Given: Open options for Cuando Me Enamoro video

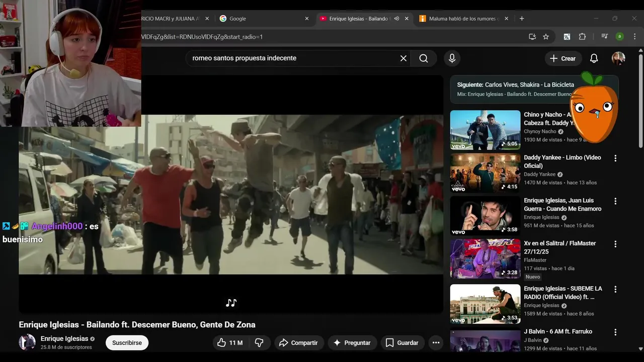Looking at the screenshot, I should (615, 201).
